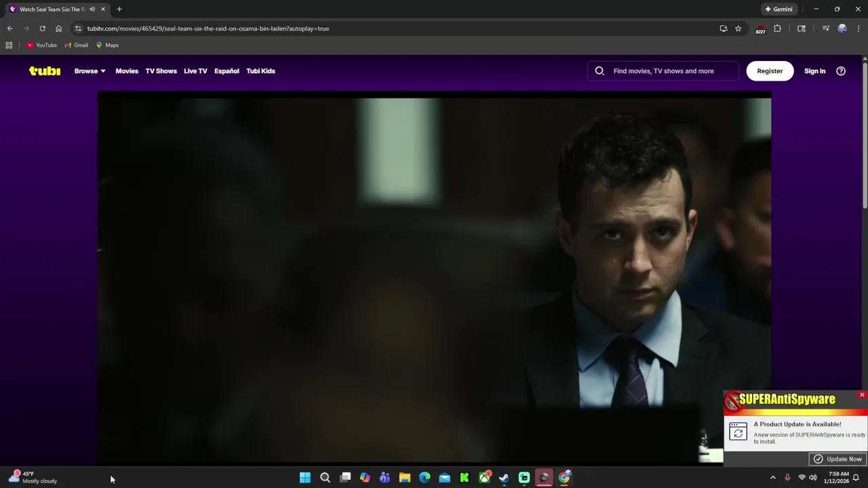Open the green K app on taskbar
Viewport: 868px width, 488px height.
tap(465, 478)
